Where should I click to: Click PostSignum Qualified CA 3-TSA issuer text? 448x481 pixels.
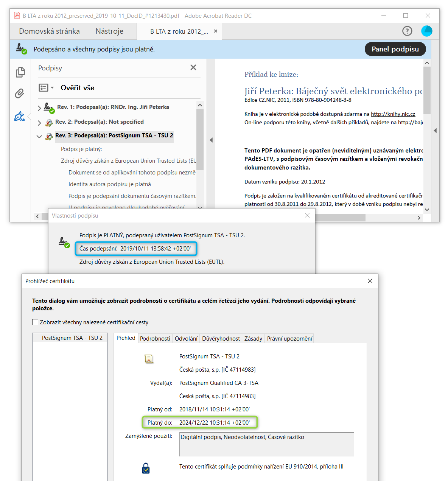tap(219, 383)
